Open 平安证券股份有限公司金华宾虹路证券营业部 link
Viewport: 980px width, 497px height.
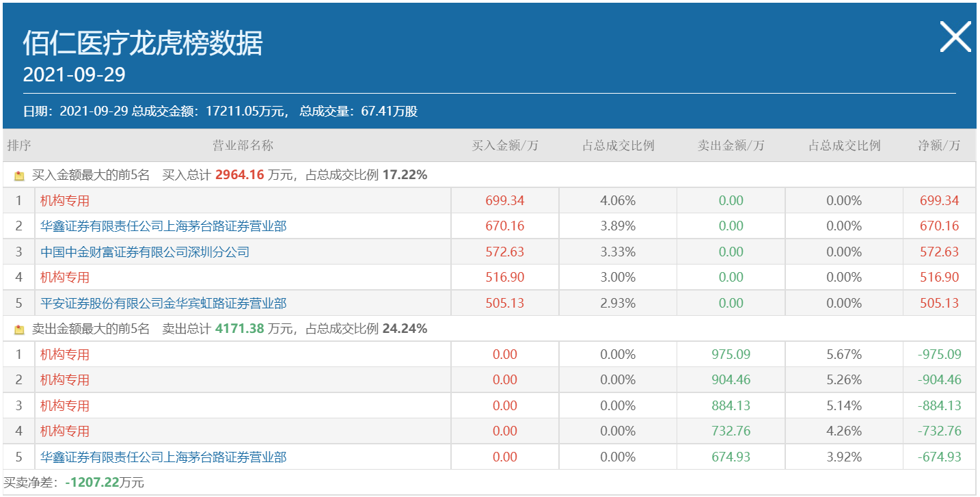(163, 304)
